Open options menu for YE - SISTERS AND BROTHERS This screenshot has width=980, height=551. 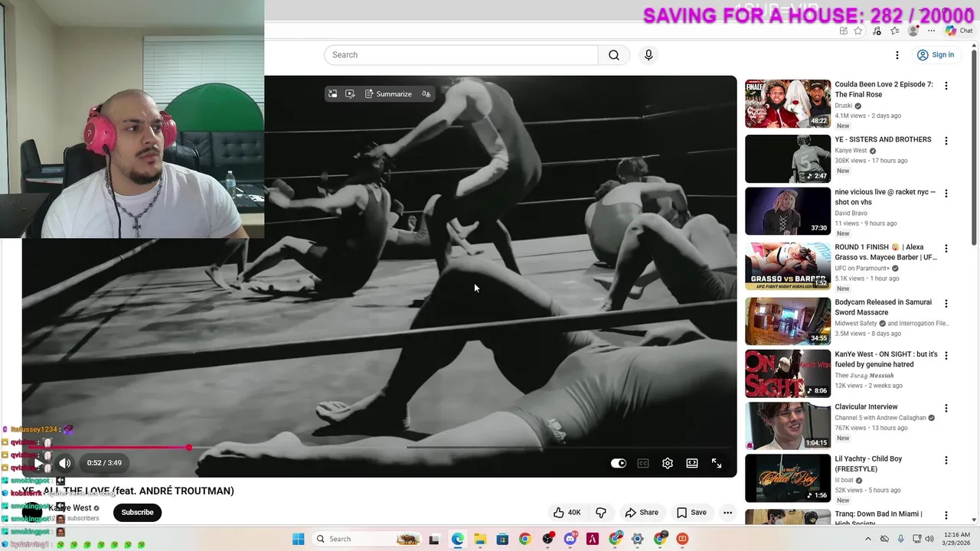click(946, 141)
